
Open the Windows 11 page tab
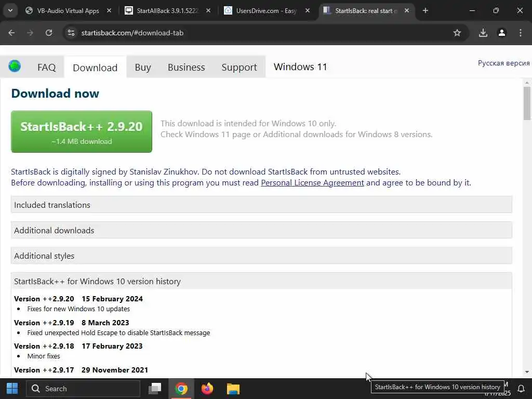click(x=300, y=67)
